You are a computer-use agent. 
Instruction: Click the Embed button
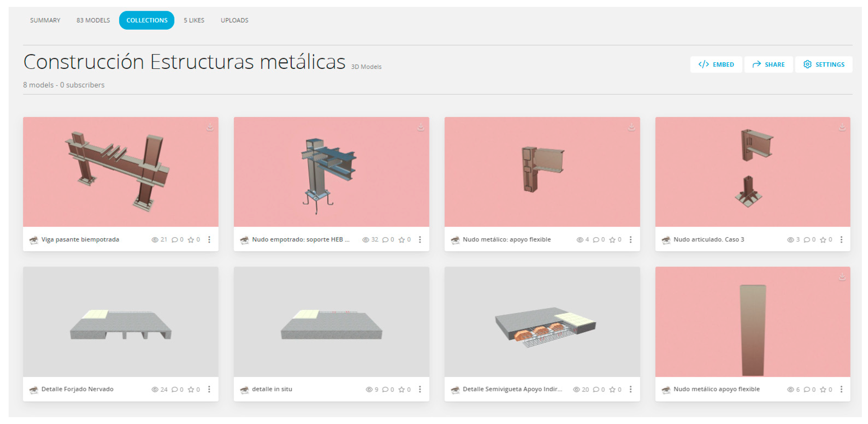[716, 64]
